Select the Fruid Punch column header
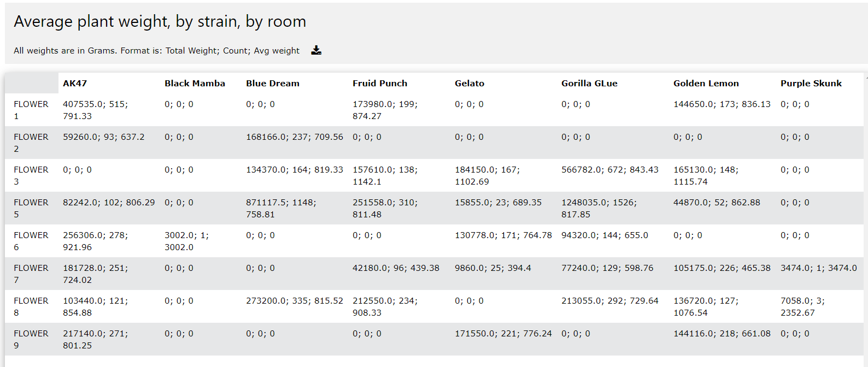The height and width of the screenshot is (367, 868). click(x=379, y=84)
